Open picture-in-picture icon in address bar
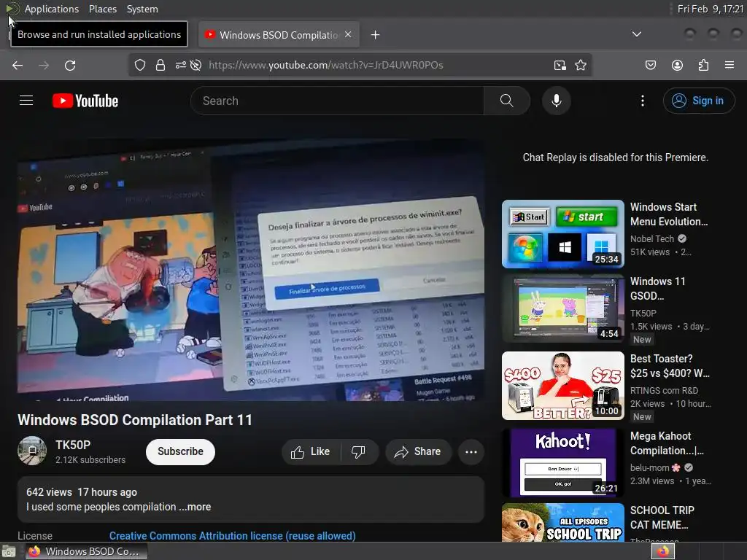The width and height of the screenshot is (747, 560). click(560, 65)
